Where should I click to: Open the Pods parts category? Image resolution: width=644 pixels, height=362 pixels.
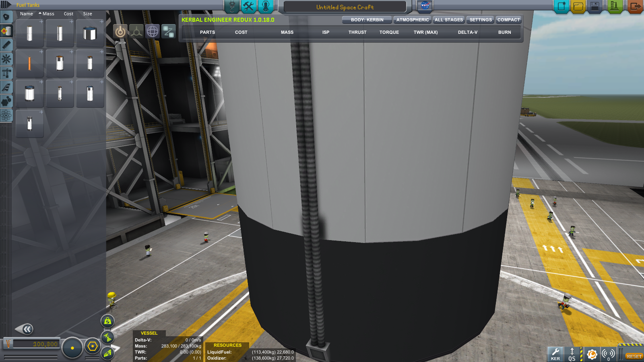(6, 17)
